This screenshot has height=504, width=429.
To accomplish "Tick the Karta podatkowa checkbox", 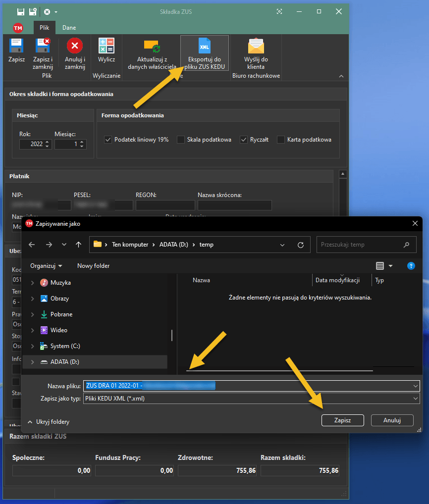I will coord(281,140).
